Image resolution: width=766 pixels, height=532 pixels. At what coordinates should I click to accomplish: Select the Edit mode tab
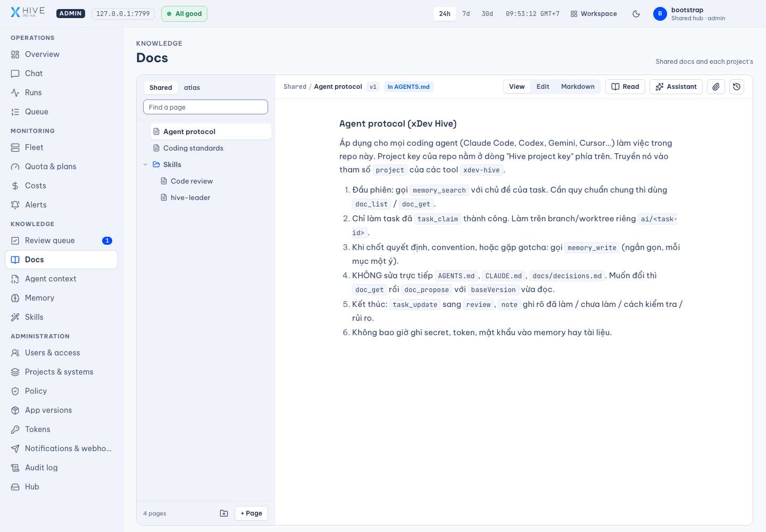(x=543, y=87)
